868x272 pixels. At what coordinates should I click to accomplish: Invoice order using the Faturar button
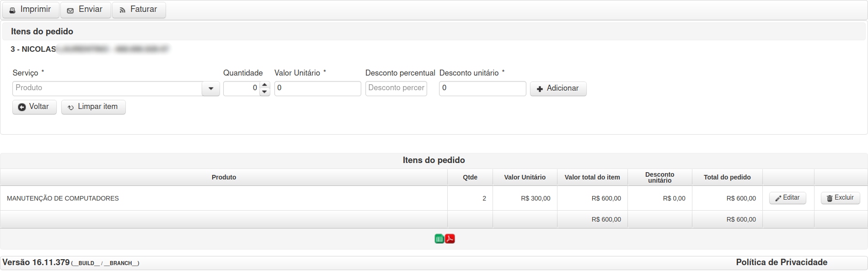pyautogui.click(x=139, y=10)
